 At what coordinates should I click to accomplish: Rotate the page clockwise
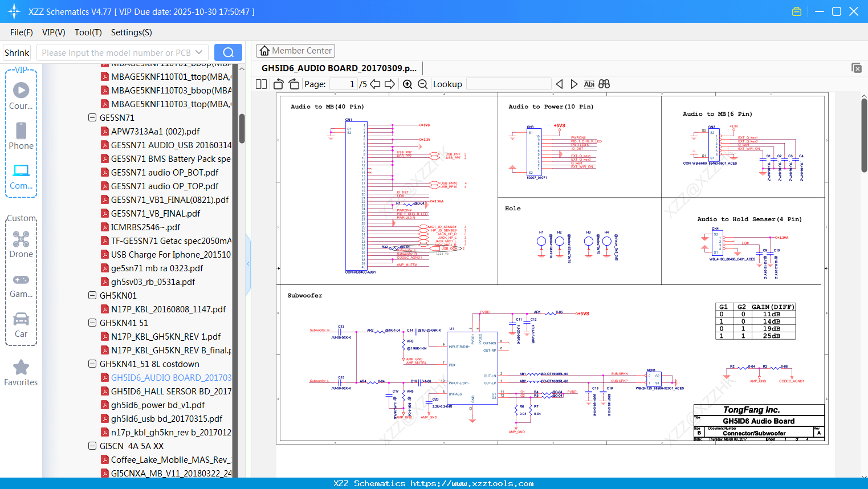point(294,84)
